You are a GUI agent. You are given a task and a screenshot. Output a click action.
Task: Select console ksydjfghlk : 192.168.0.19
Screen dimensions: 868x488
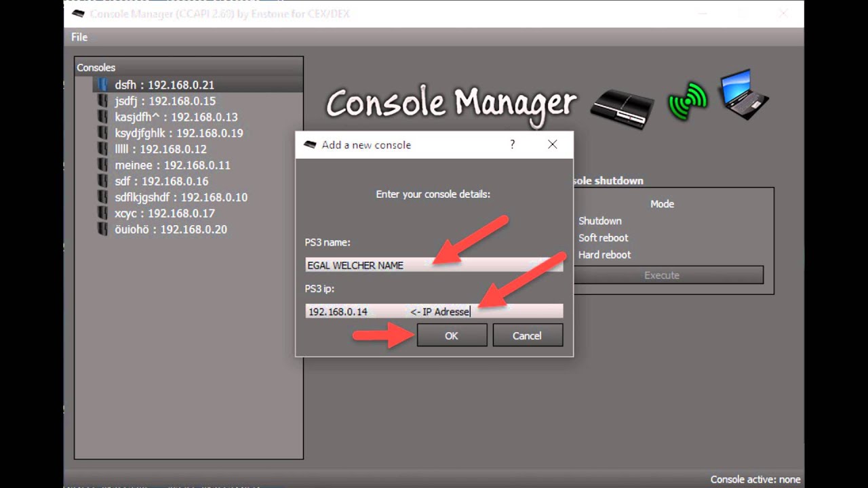[x=179, y=134]
